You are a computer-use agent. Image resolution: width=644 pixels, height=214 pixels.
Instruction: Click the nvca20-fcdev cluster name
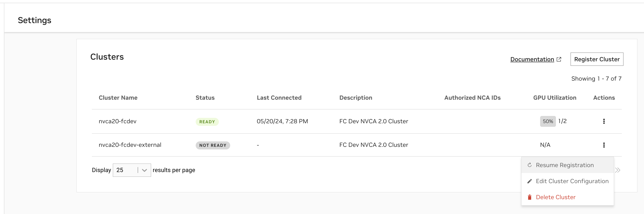(118, 121)
